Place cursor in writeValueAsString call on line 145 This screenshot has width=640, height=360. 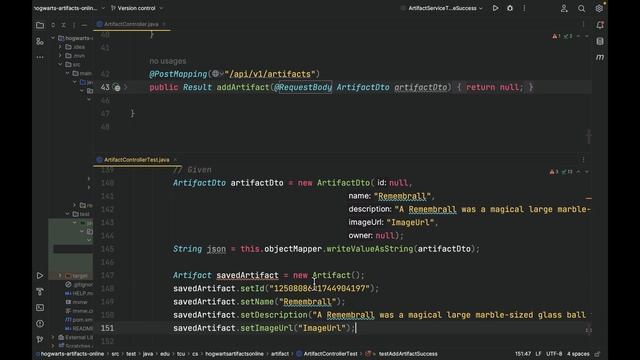370,249
